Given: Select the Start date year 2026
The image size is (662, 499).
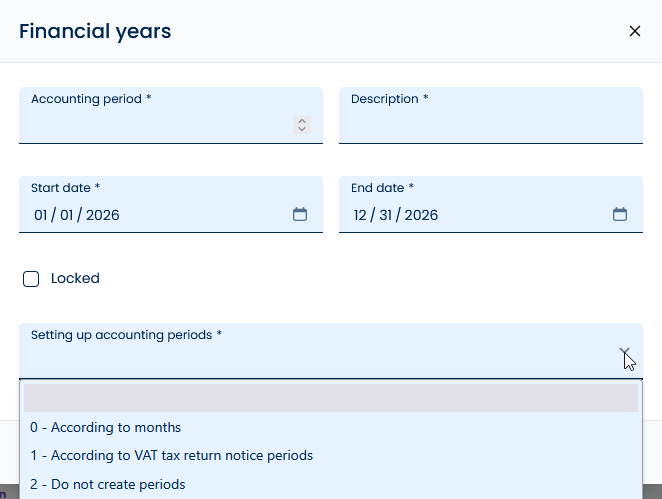Looking at the screenshot, I should pyautogui.click(x=103, y=215).
